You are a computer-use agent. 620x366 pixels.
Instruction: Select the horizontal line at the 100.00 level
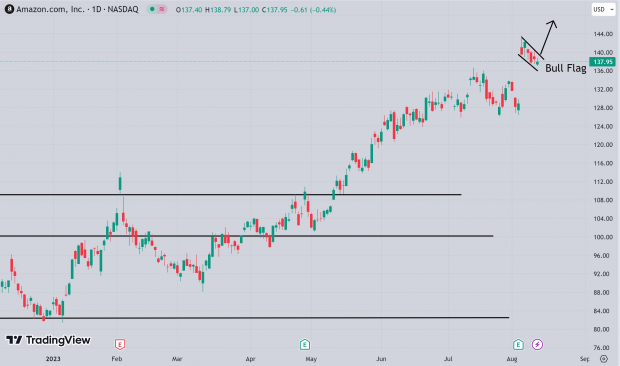[x=246, y=236]
